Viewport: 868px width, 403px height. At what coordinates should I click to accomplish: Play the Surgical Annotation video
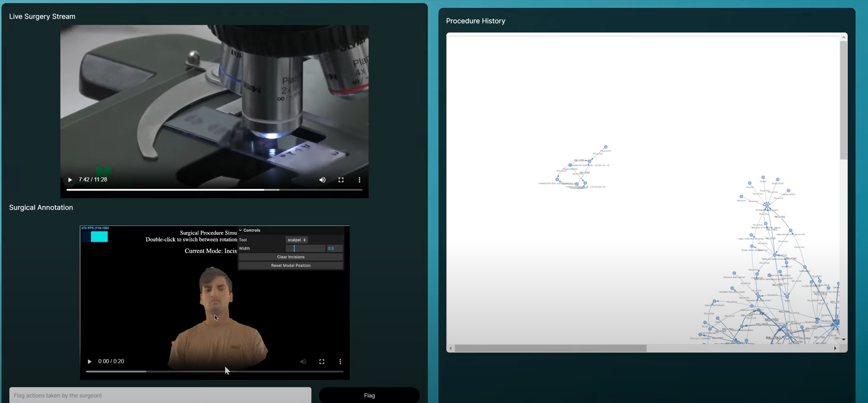[89, 361]
